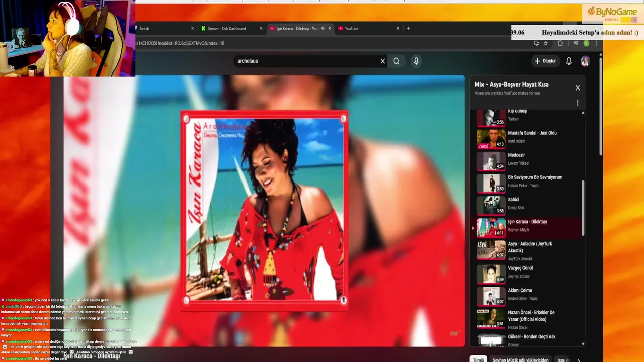Open the Mix playlist three-dot options menu
The image size is (644, 362).
click(578, 103)
